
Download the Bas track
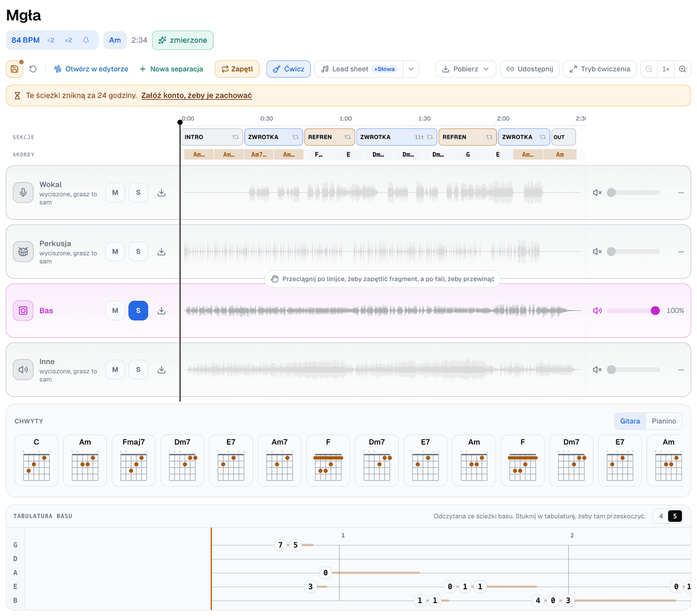tap(161, 311)
